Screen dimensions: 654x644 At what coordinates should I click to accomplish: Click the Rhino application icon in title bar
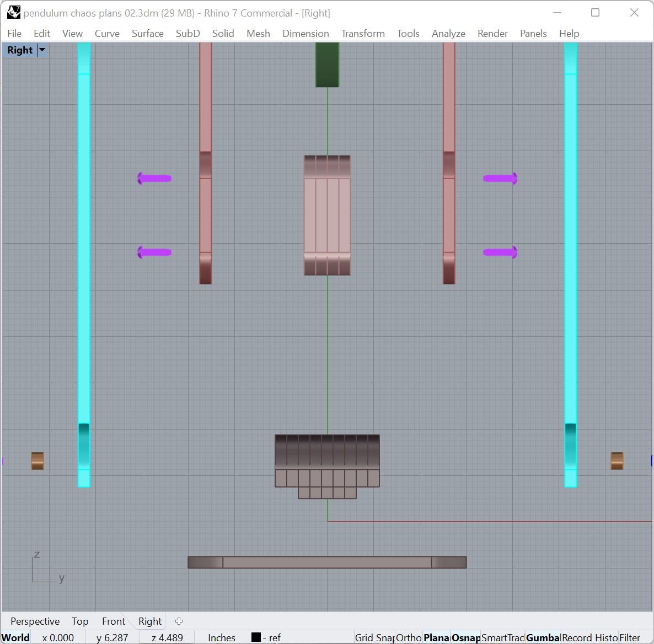point(14,13)
